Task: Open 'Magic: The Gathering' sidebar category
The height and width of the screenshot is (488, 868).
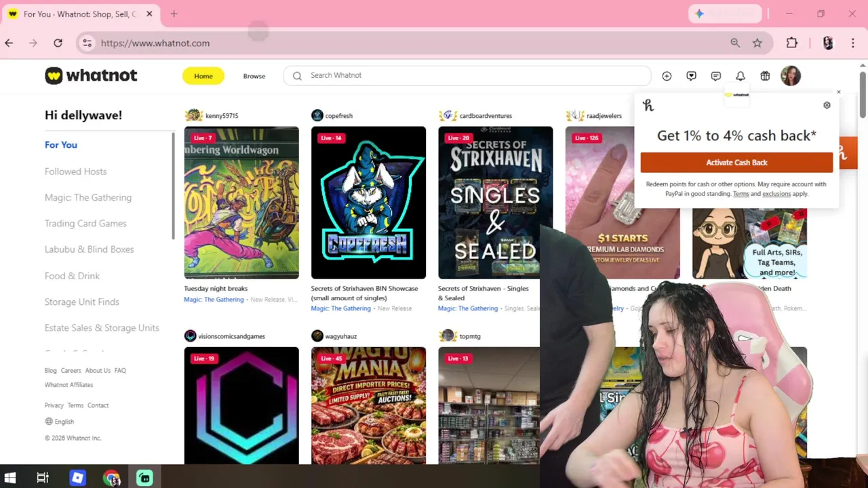Action: click(x=88, y=197)
